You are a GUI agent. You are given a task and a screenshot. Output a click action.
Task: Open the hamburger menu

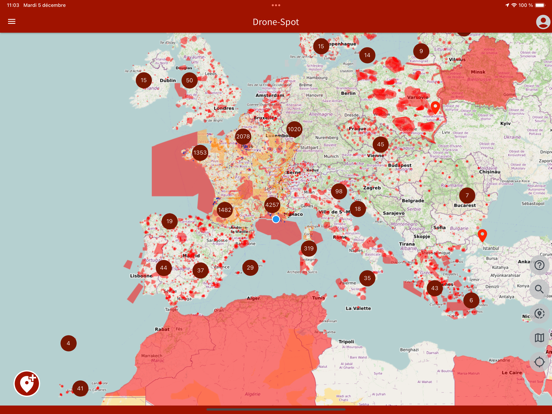click(x=12, y=22)
